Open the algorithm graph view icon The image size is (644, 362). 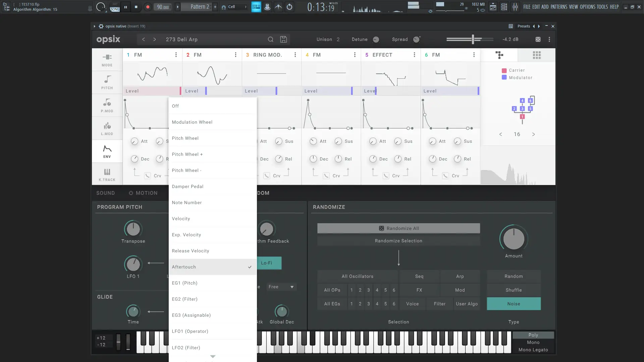[x=499, y=55]
